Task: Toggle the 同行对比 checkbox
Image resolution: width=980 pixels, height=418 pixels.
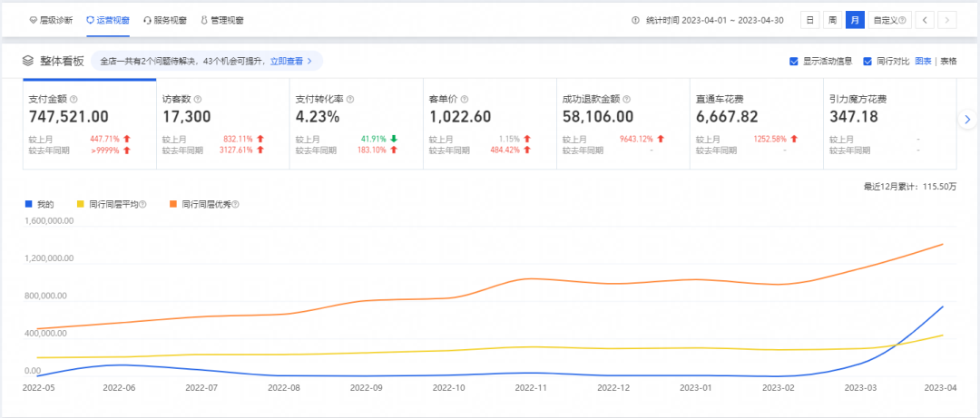Action: [867, 62]
